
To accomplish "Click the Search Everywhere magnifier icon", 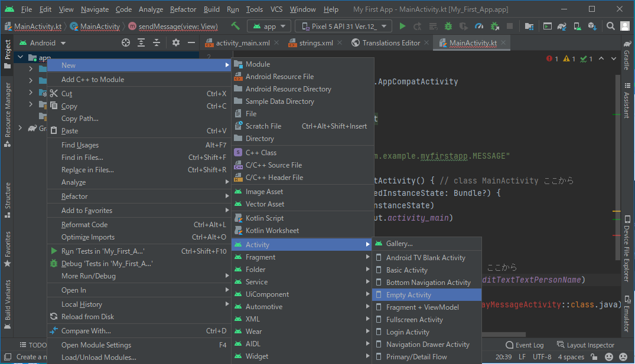I will (611, 27).
